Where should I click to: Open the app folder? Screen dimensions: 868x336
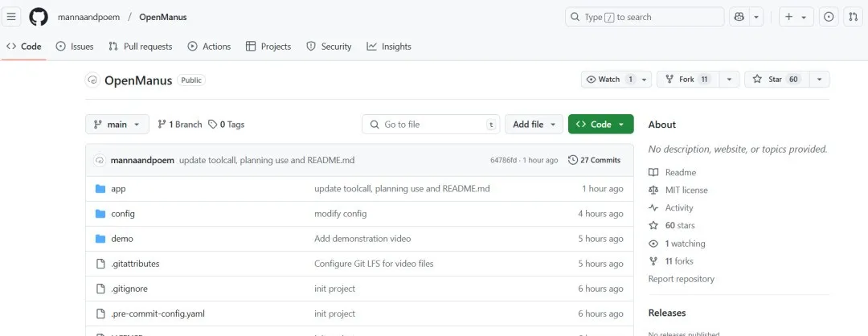118,189
